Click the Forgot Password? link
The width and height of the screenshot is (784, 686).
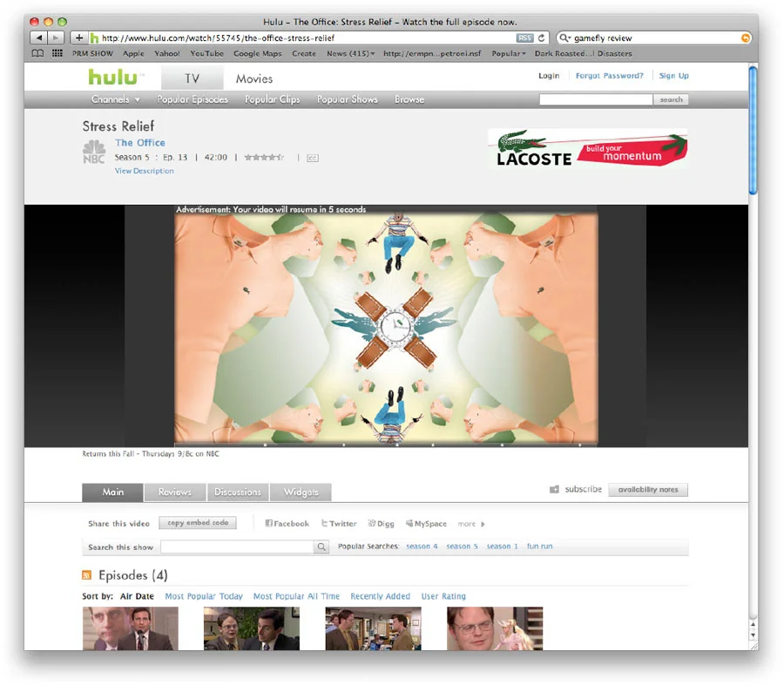click(x=609, y=76)
